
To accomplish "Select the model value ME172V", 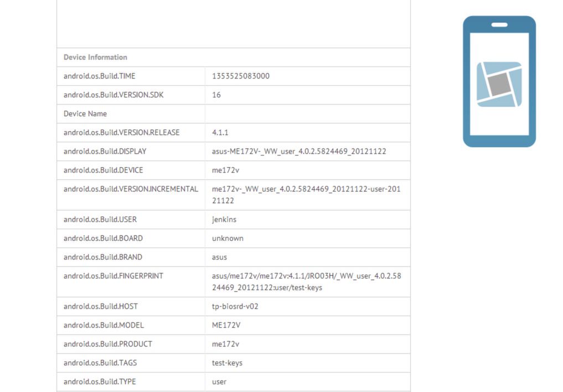I will [x=226, y=325].
